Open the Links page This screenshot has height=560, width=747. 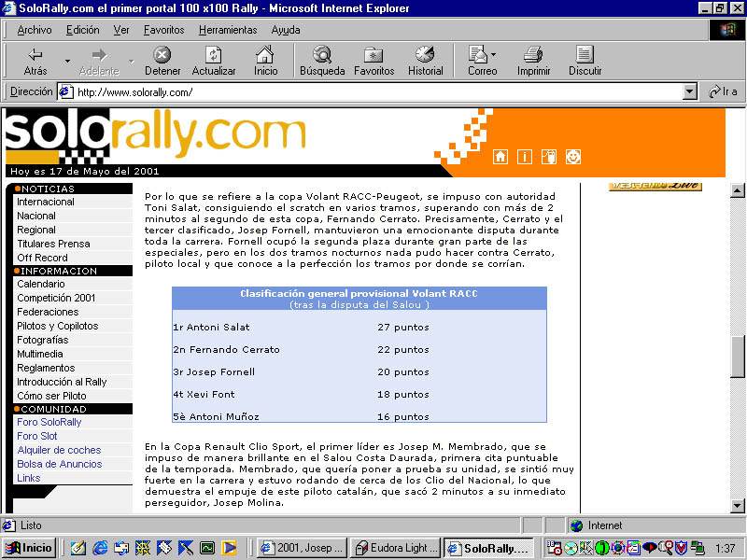click(x=29, y=478)
